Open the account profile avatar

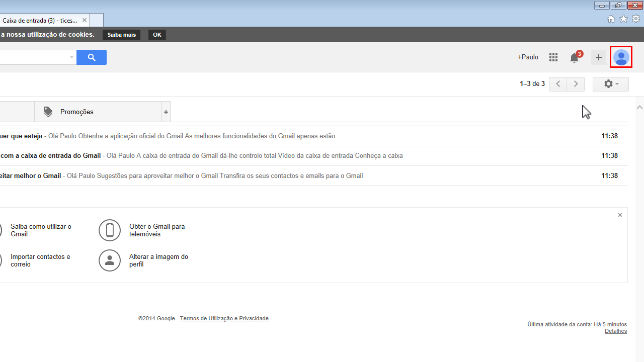point(621,57)
